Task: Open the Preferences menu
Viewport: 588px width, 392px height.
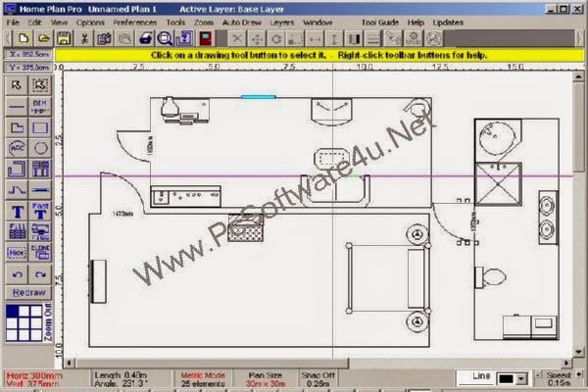Action: pyautogui.click(x=135, y=23)
